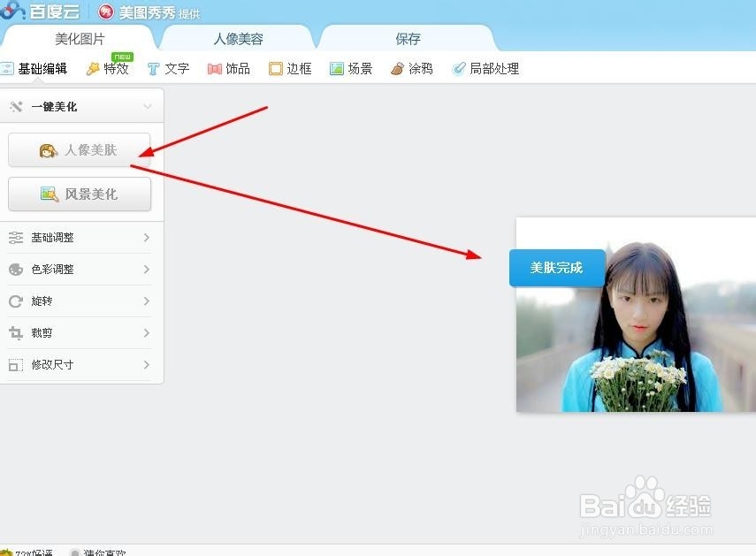The height and width of the screenshot is (556, 756).
Task: Click the 修改尺寸 resize icon
Action: [x=16, y=365]
